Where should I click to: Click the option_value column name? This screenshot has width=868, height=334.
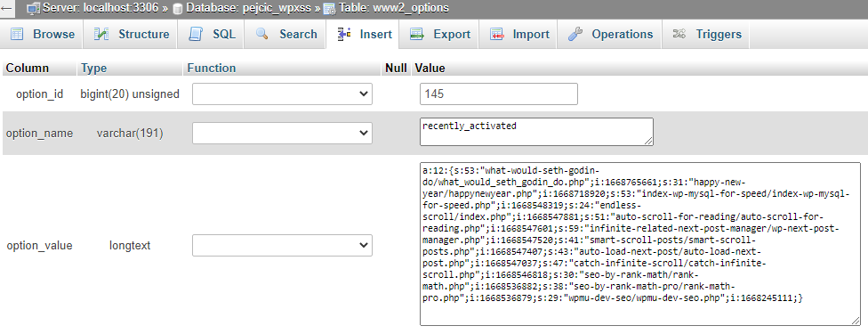coord(39,245)
